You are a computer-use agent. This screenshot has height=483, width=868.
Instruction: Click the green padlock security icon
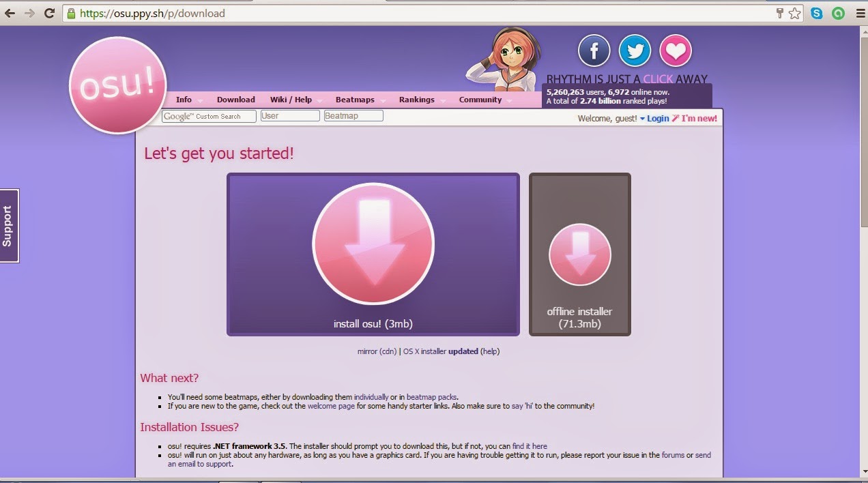70,13
